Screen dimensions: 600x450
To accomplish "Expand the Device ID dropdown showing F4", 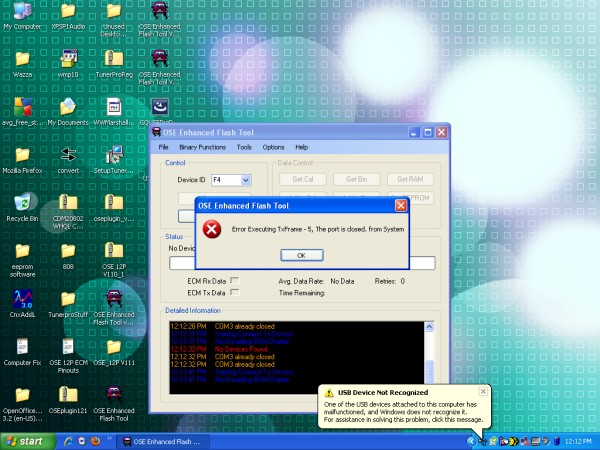I will click(x=246, y=180).
